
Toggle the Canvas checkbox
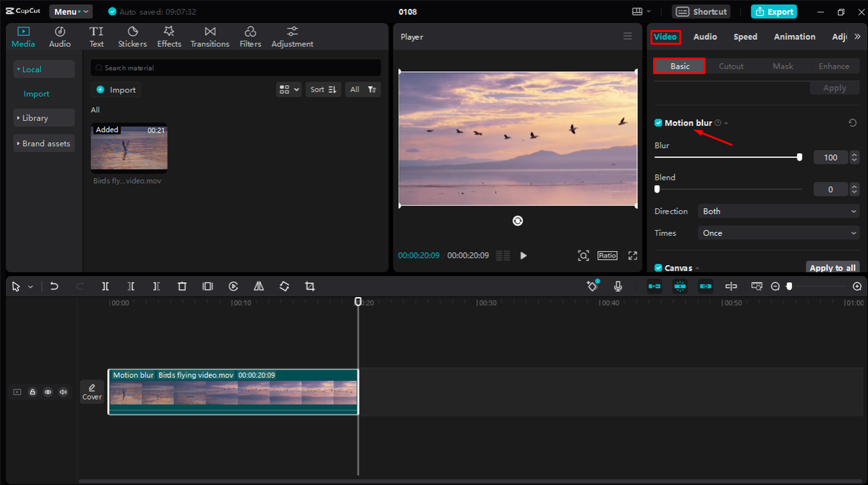pos(658,268)
